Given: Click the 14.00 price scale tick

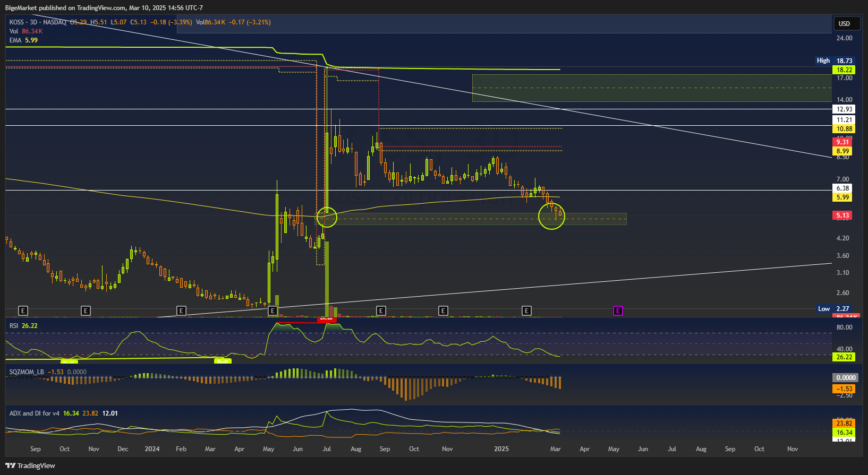Looking at the screenshot, I should point(844,100).
